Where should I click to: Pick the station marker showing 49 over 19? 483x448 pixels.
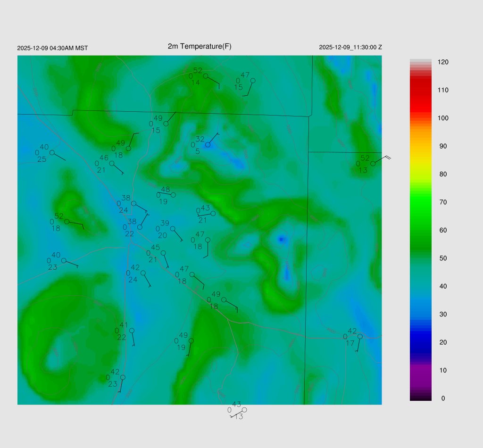click(191, 340)
